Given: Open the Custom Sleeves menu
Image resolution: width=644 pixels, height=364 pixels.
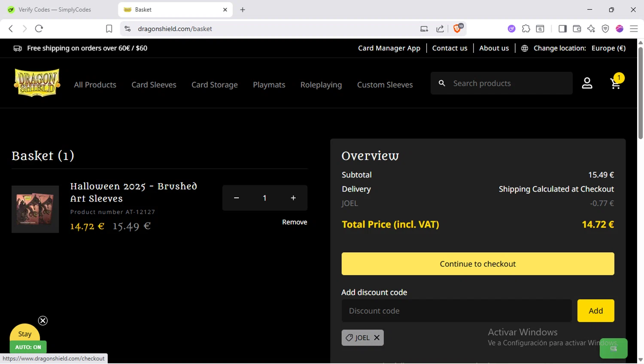Looking at the screenshot, I should 385,85.
